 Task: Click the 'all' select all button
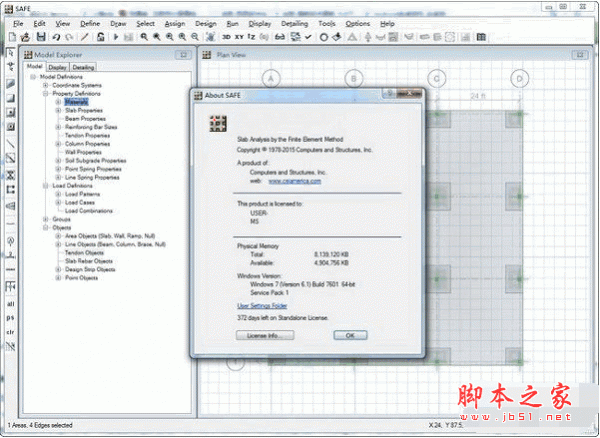pyautogui.click(x=11, y=304)
